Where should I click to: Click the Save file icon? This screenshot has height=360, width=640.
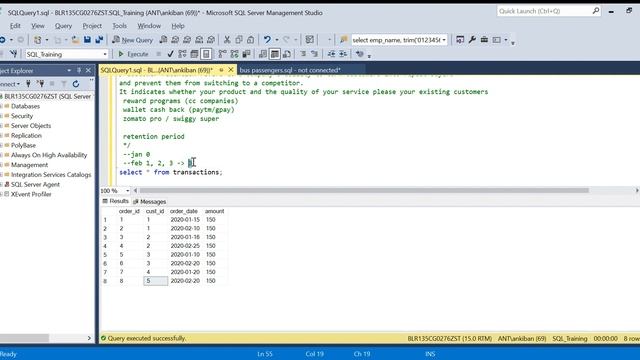(x=87, y=40)
